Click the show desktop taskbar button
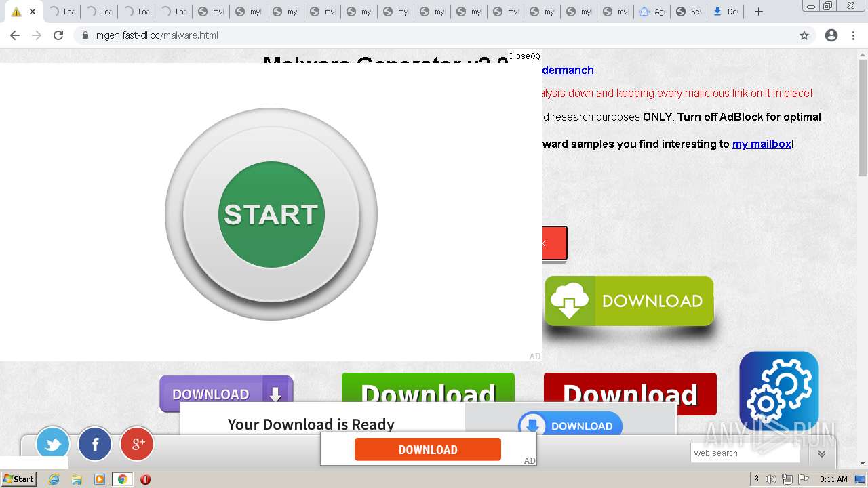The image size is (868, 488). pos(861,479)
